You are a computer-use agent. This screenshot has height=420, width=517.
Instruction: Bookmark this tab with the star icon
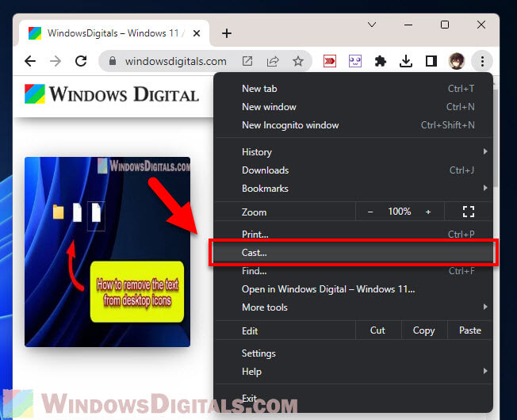(x=298, y=61)
